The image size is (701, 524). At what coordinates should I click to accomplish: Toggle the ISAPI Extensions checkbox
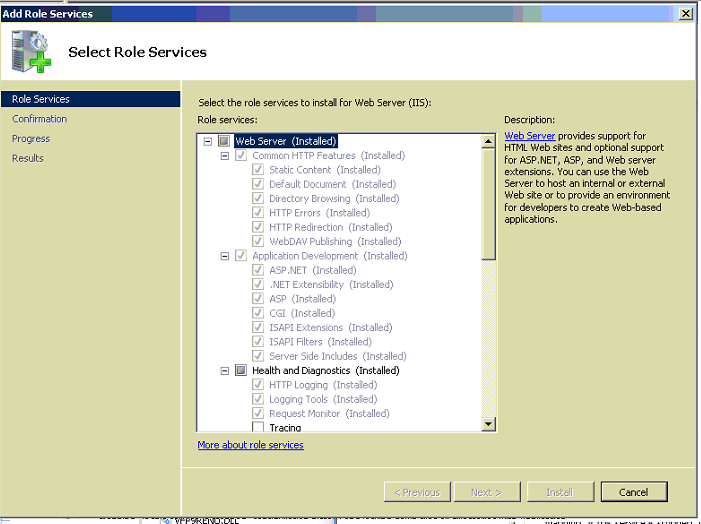(258, 327)
